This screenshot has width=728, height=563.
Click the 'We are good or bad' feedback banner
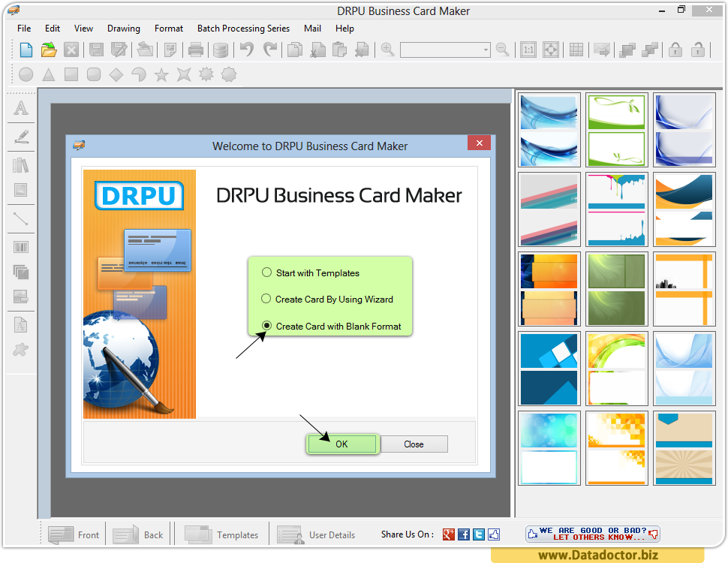point(593,534)
